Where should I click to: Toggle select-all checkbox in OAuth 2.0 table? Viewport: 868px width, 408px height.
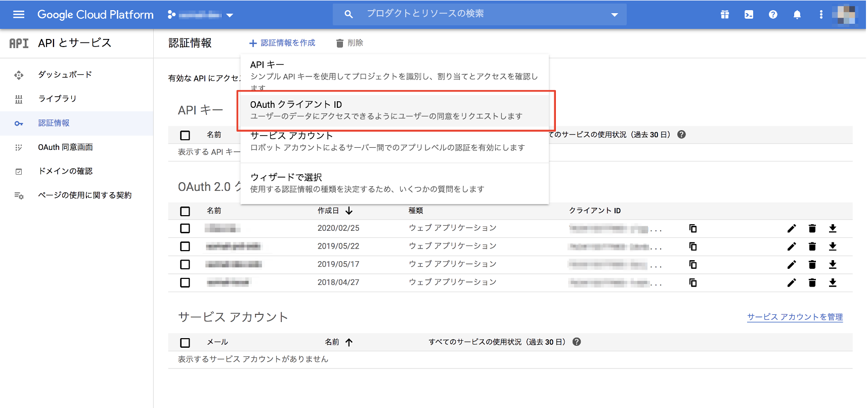pyautogui.click(x=185, y=211)
